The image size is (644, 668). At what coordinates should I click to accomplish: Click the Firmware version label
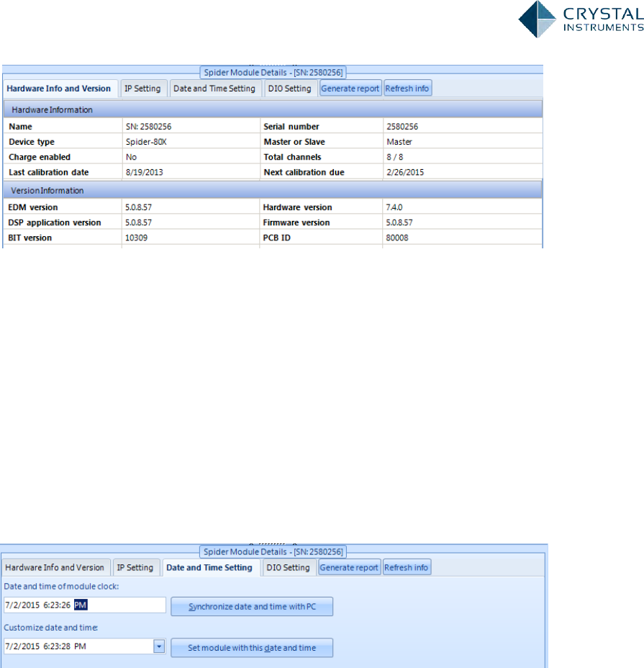[296, 223]
